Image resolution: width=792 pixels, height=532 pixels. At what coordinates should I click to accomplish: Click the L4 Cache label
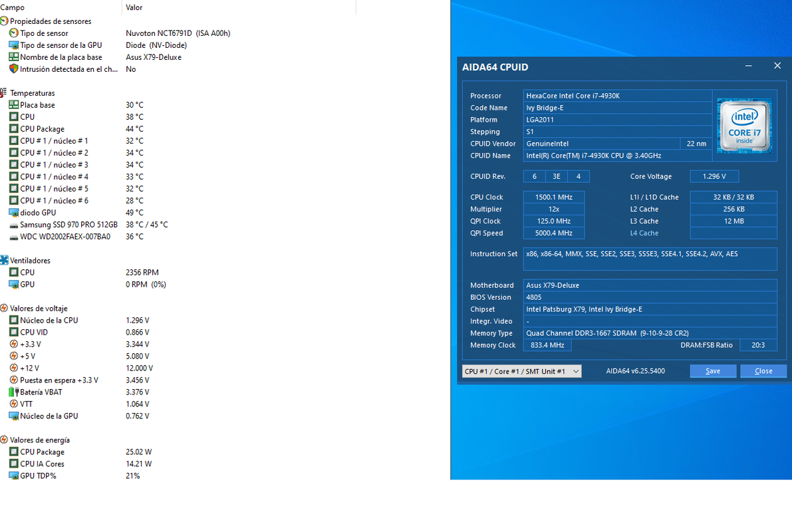(644, 233)
